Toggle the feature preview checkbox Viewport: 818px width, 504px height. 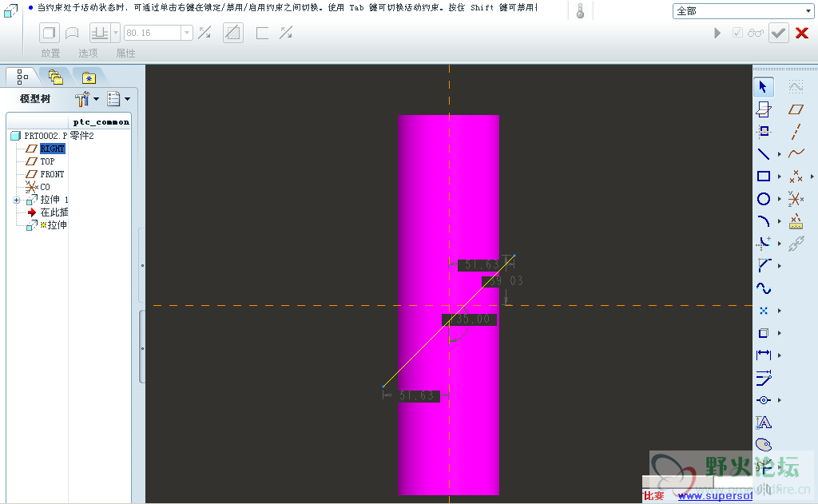pyautogui.click(x=737, y=33)
